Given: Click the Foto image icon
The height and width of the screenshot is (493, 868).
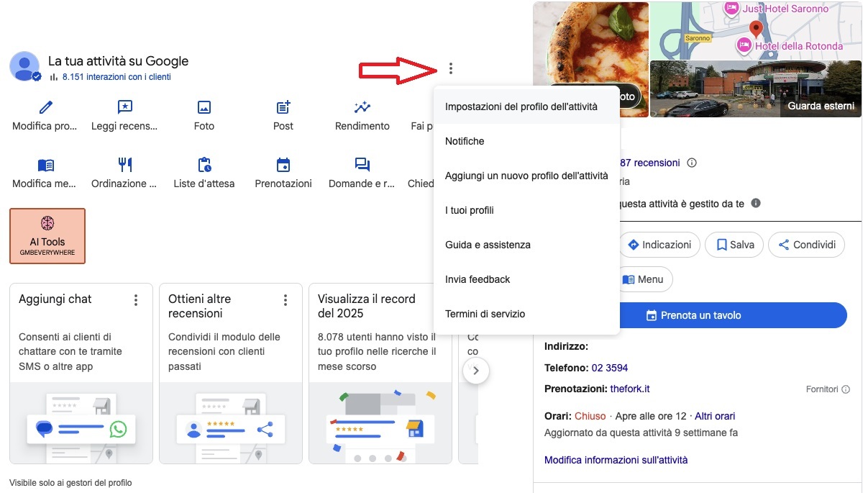Looking at the screenshot, I should click(204, 107).
